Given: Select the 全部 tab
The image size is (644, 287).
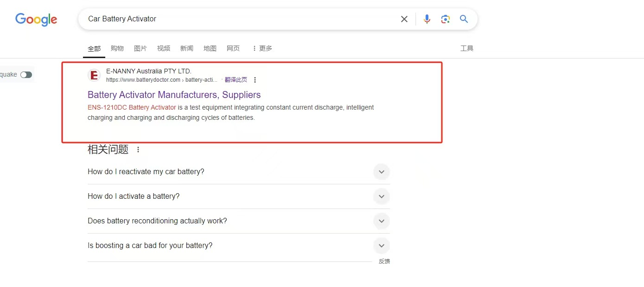Looking at the screenshot, I should (94, 48).
